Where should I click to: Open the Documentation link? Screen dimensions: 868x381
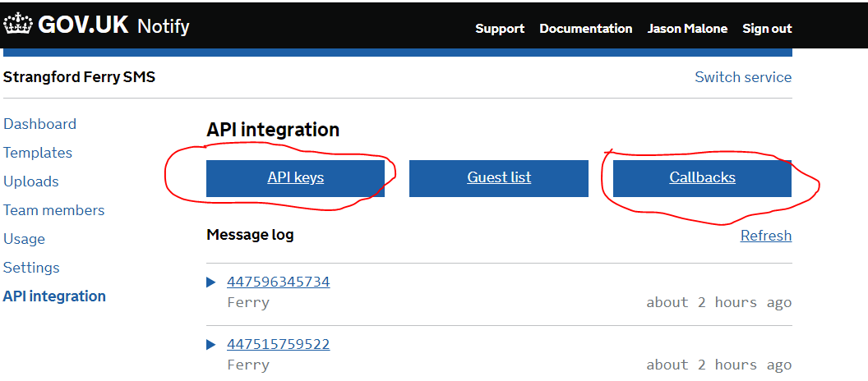pos(586,29)
